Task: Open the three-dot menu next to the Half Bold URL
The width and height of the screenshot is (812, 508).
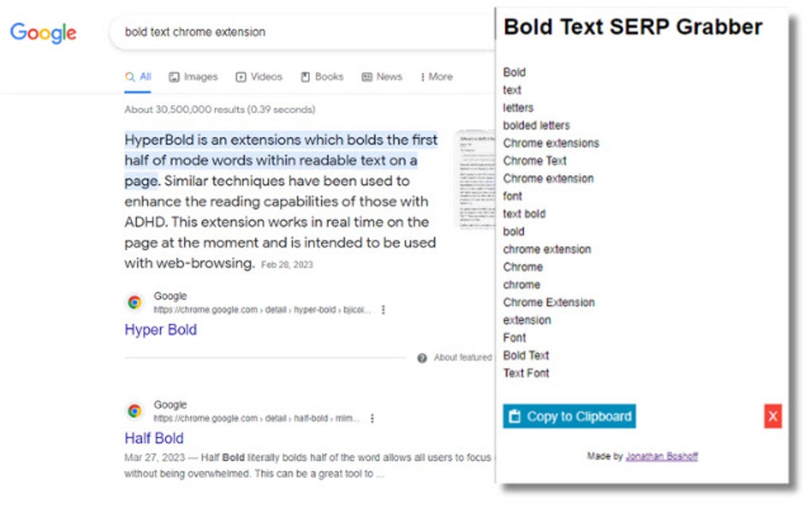Action: click(373, 418)
